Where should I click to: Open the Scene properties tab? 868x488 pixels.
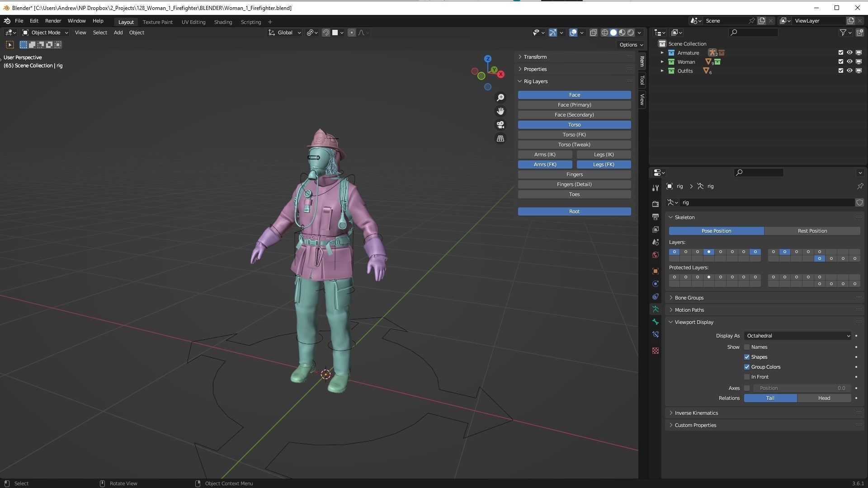(656, 242)
